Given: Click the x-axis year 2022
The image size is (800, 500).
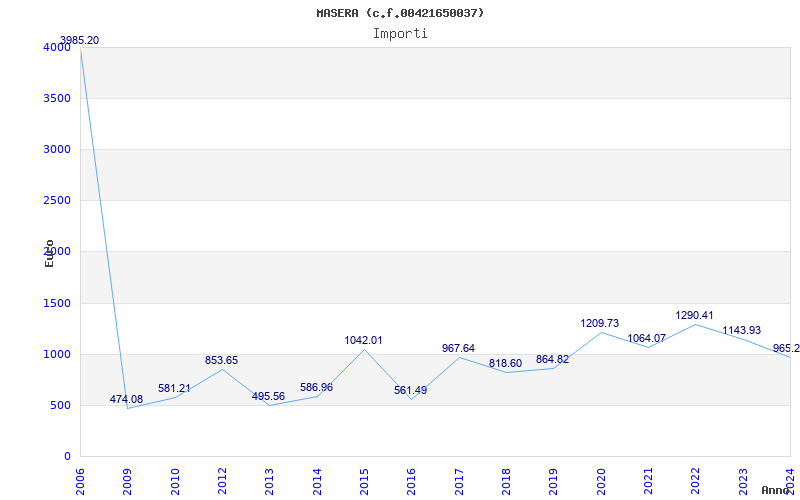Looking at the screenshot, I should click(696, 481).
